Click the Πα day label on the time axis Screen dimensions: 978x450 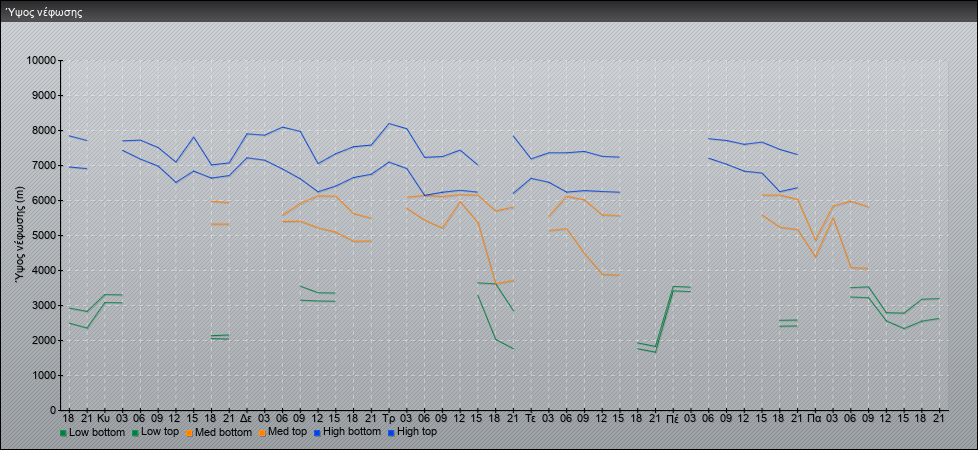(x=815, y=418)
